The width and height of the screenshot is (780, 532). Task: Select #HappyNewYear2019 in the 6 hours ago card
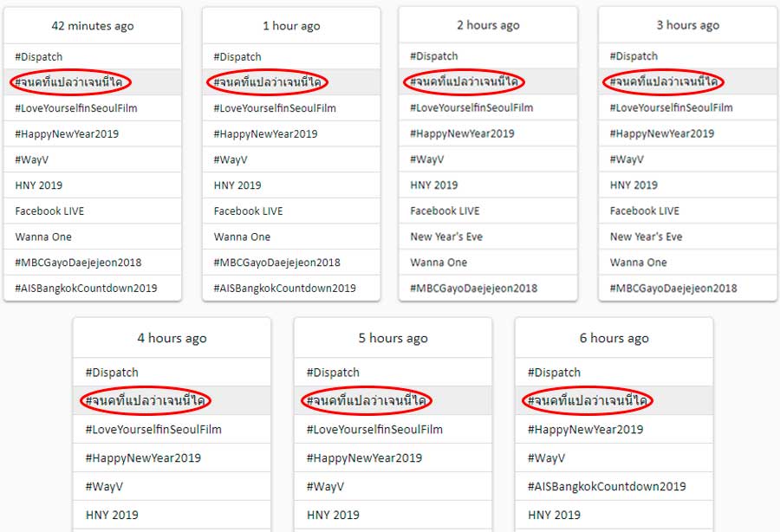pos(586,430)
